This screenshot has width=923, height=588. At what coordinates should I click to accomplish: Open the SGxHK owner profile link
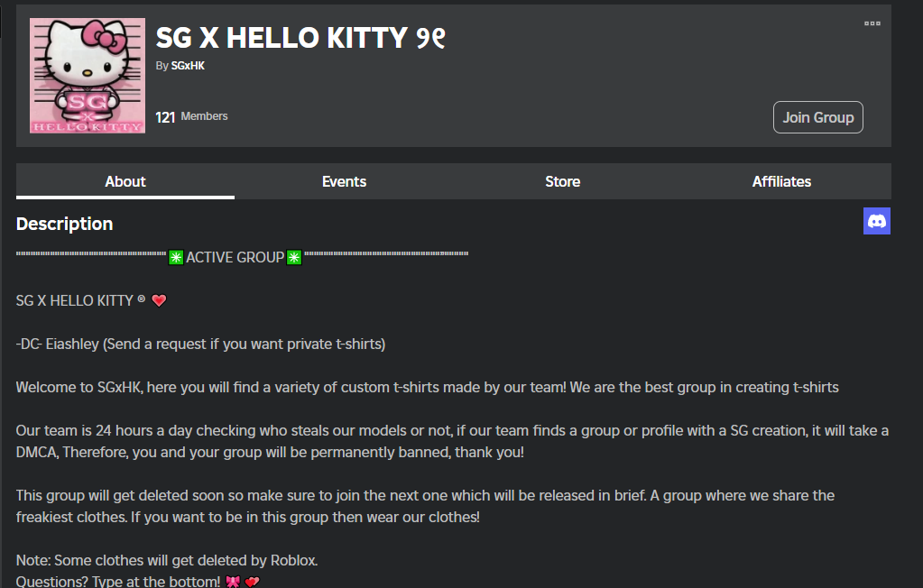188,66
